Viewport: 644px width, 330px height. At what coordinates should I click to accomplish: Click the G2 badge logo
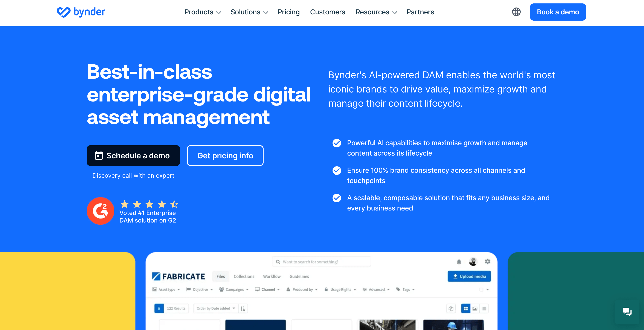[101, 211]
